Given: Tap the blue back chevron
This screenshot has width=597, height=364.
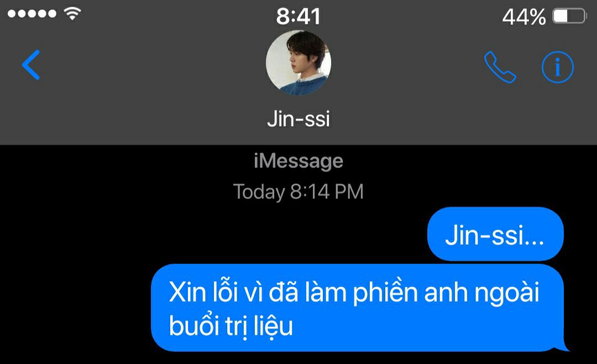Looking at the screenshot, I should pos(31,65).
